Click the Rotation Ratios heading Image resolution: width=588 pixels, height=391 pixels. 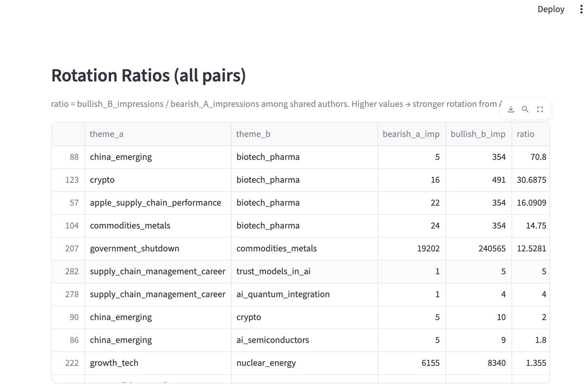coord(148,76)
